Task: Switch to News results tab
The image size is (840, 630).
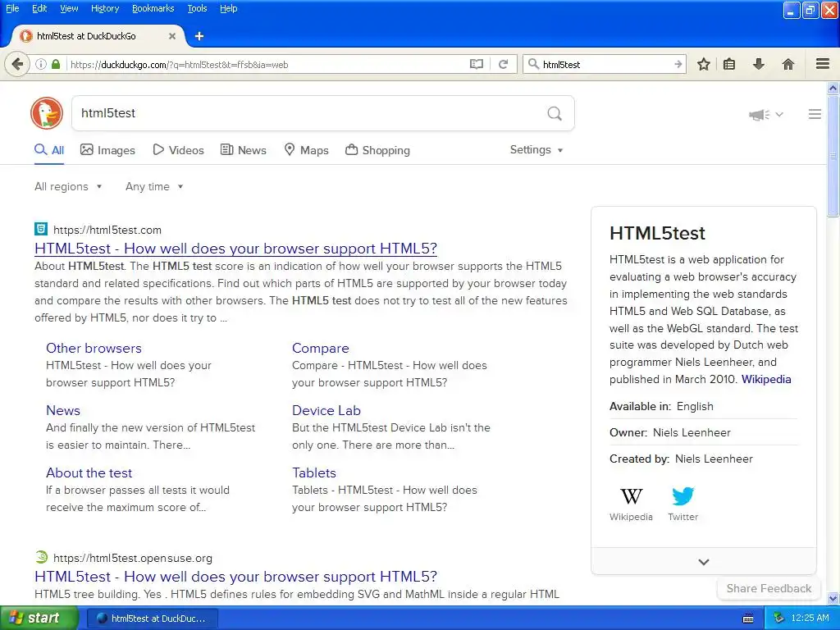Action: (x=243, y=150)
